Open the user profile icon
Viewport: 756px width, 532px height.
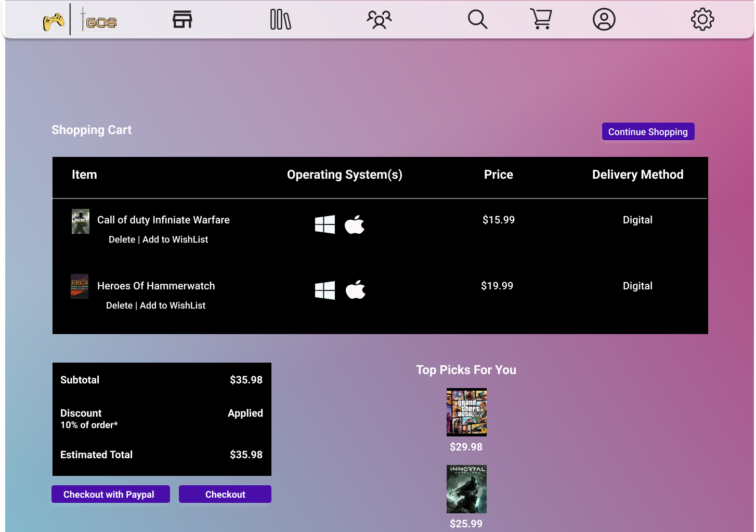[x=604, y=19]
